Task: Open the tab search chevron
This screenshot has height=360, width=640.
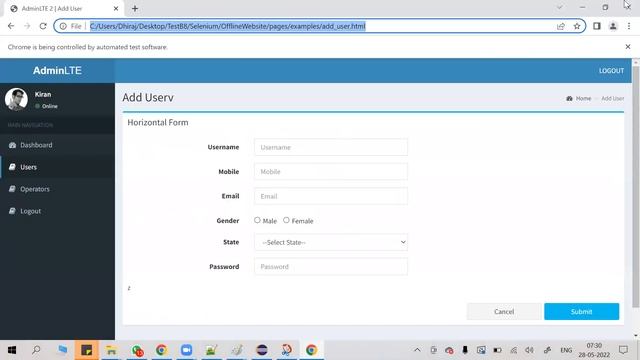Action: [x=560, y=7]
